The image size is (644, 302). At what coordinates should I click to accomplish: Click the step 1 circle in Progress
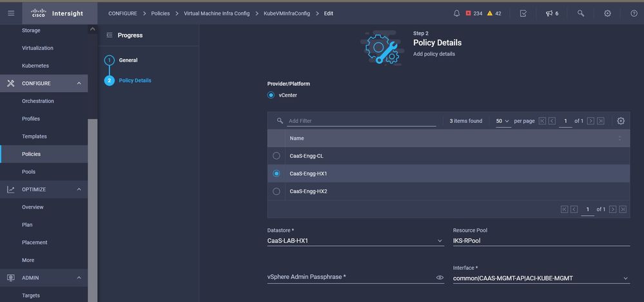click(x=109, y=61)
